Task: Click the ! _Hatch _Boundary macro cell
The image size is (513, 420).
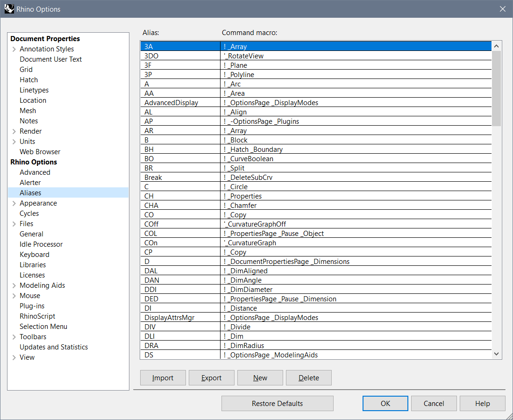Action: click(356, 149)
